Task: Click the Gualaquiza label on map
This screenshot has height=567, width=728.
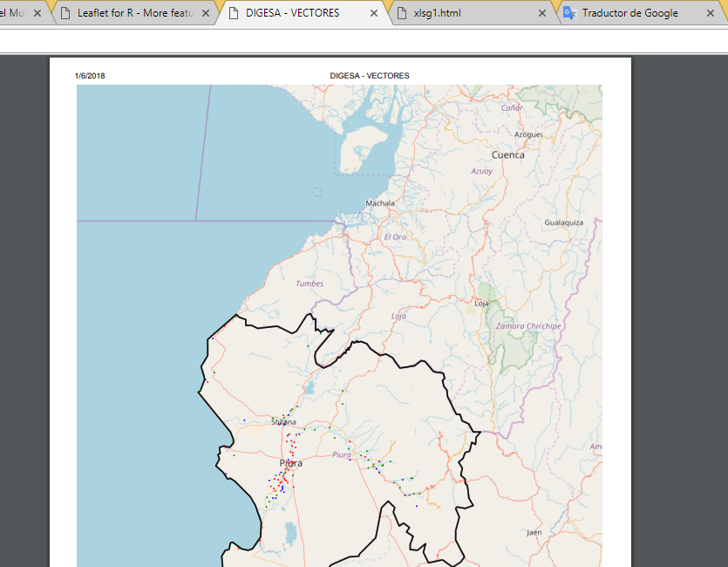Action: click(x=563, y=222)
